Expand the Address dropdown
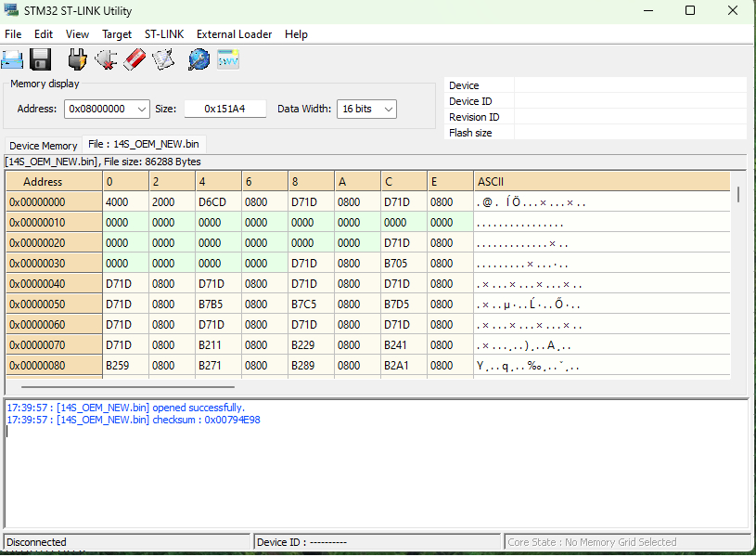Screen dimensions: 756x557 coord(142,110)
